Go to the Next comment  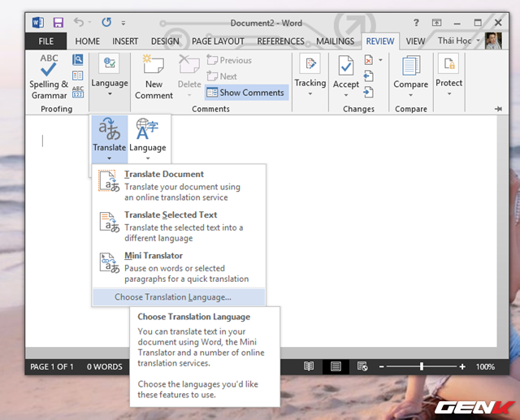(222, 76)
